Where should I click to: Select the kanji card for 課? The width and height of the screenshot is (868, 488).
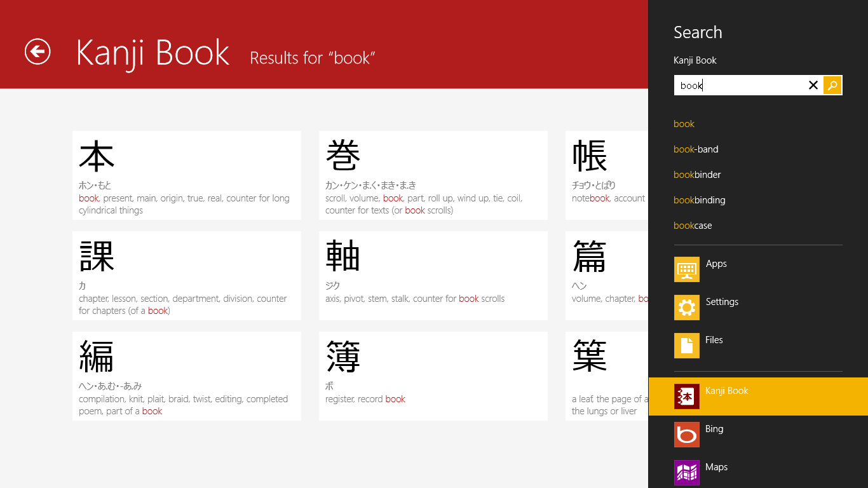[x=186, y=276]
